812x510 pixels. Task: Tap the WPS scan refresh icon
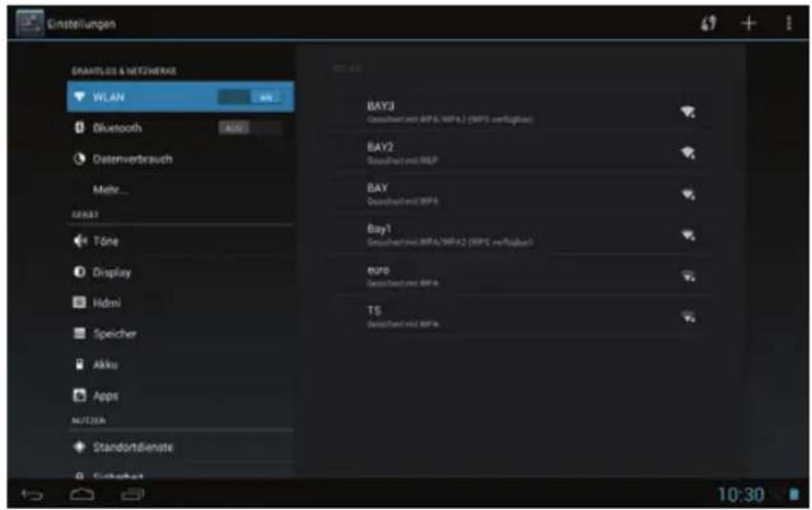[708, 23]
